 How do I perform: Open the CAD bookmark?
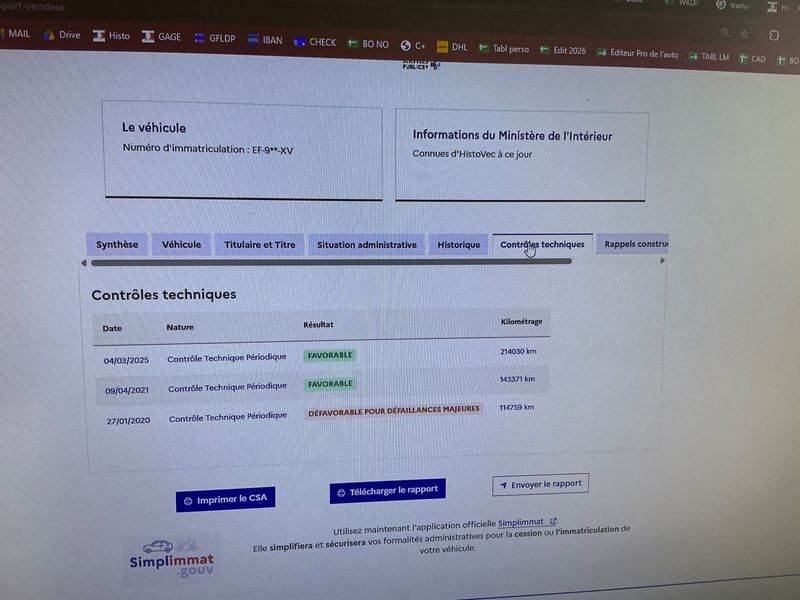[x=753, y=59]
